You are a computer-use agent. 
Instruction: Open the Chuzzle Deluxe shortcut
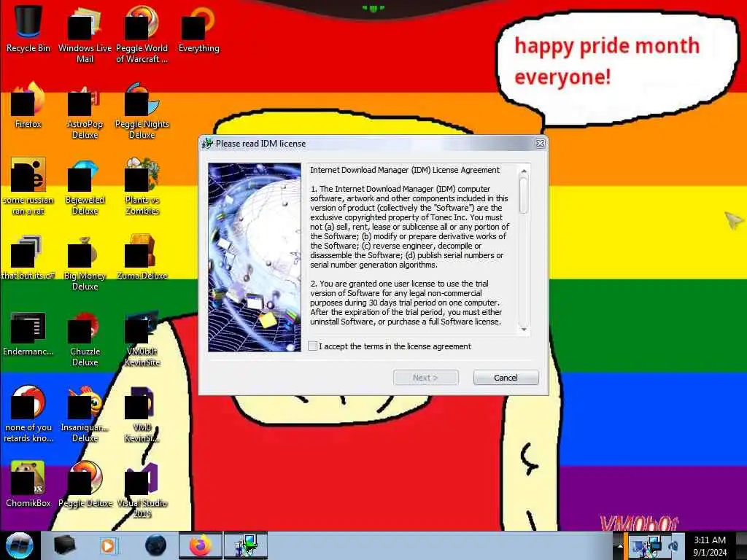(85, 338)
